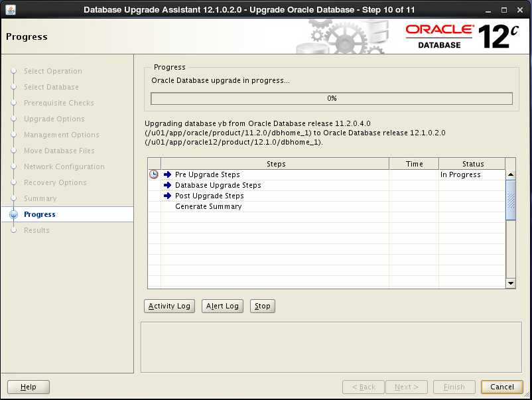The width and height of the screenshot is (532, 400).
Task: Select the Database Upgrade Steps row text
Action: [218, 185]
